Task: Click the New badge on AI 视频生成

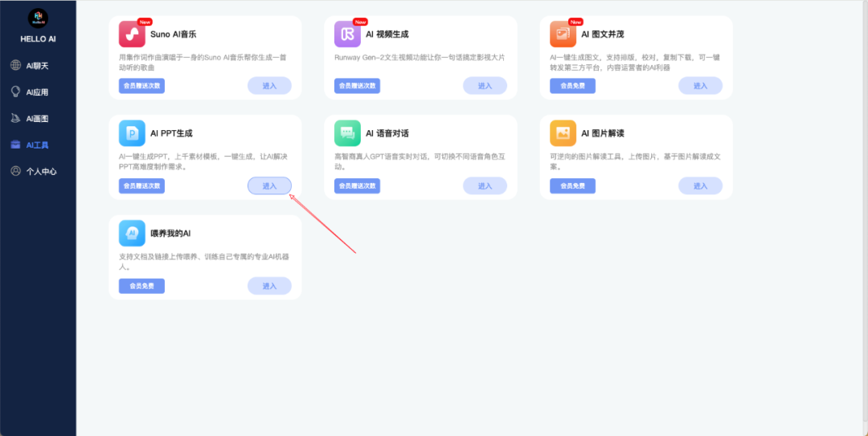Action: pyautogui.click(x=360, y=22)
